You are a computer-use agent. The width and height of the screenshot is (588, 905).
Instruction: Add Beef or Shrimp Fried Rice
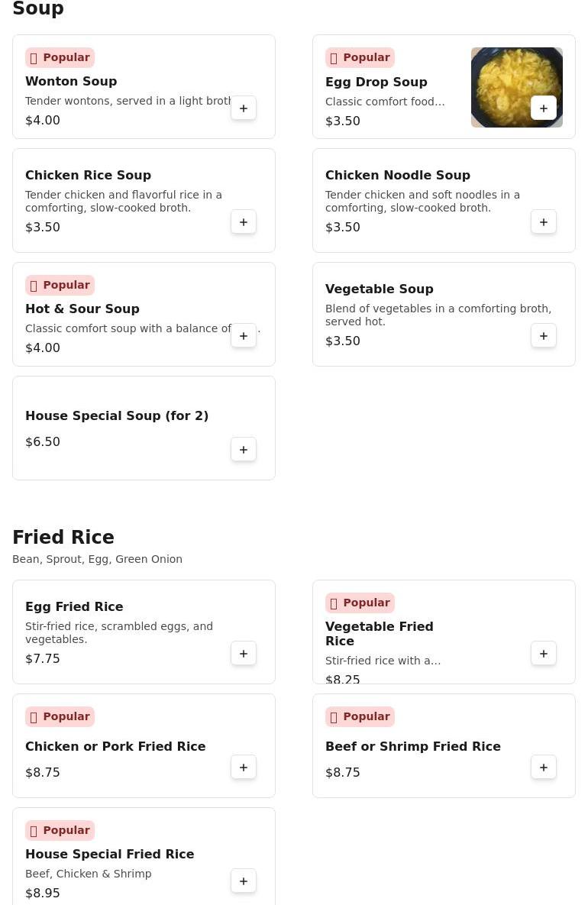point(544,768)
